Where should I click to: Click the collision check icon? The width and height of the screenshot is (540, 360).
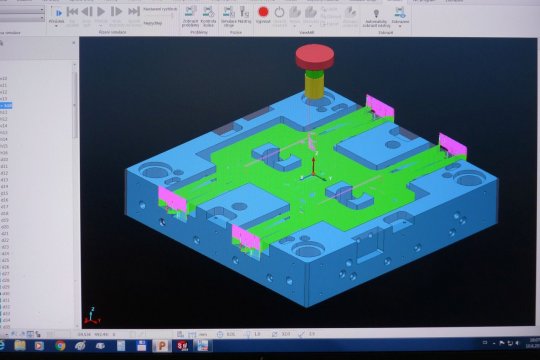[208, 12]
